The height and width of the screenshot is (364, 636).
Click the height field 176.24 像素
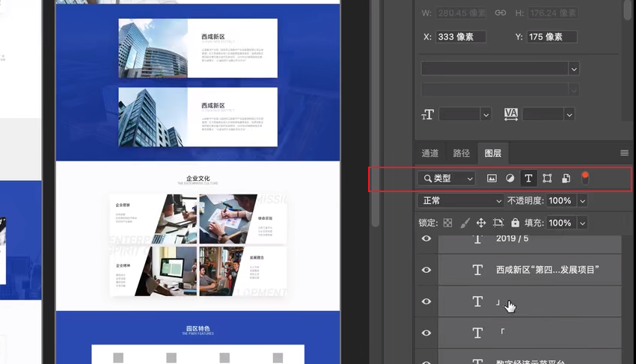(552, 13)
